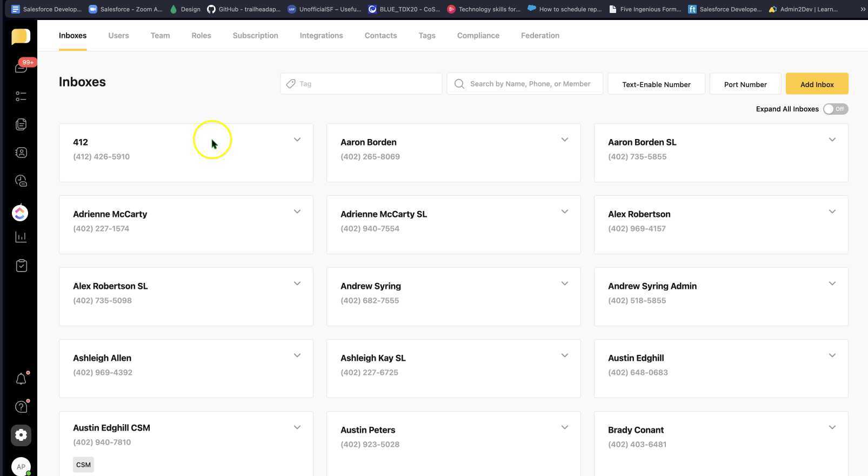The image size is (868, 476).
Task: Open the messages inbox icon with 99+ badge
Action: coord(21,67)
